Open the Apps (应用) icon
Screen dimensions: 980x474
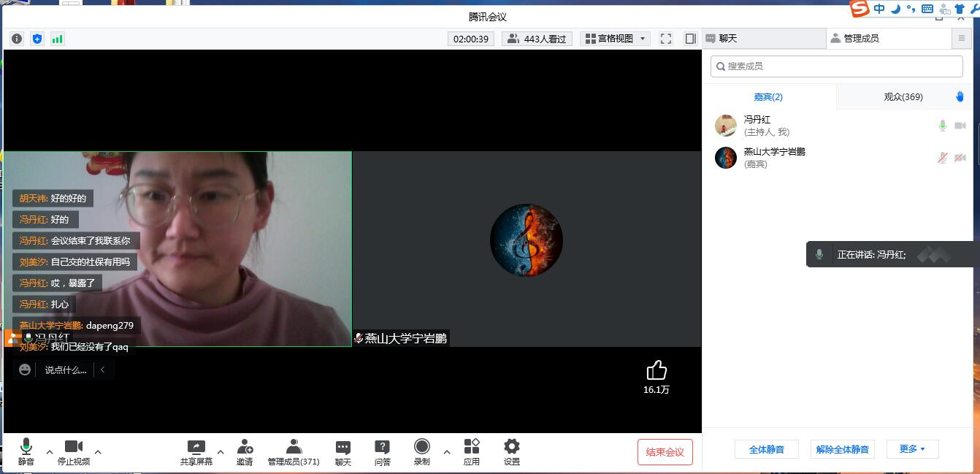tap(472, 452)
